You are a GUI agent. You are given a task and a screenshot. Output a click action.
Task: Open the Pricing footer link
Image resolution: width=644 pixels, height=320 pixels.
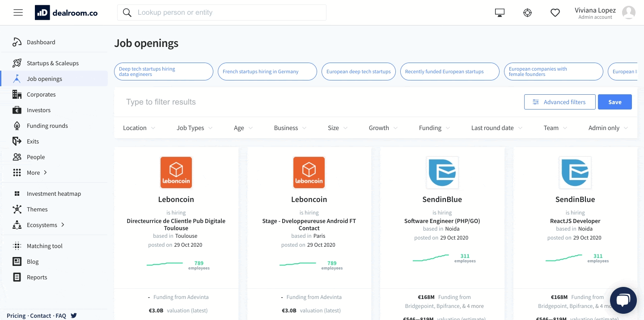coord(16,316)
